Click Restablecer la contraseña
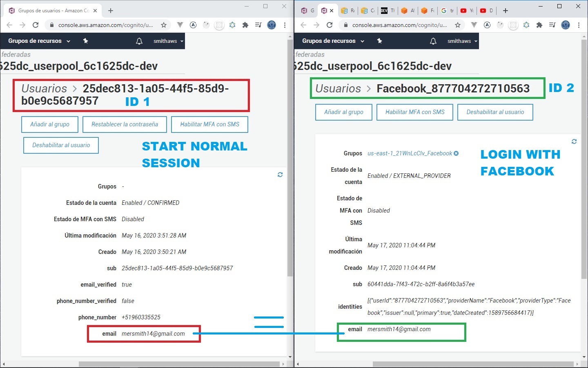The image size is (588, 368). (x=125, y=124)
